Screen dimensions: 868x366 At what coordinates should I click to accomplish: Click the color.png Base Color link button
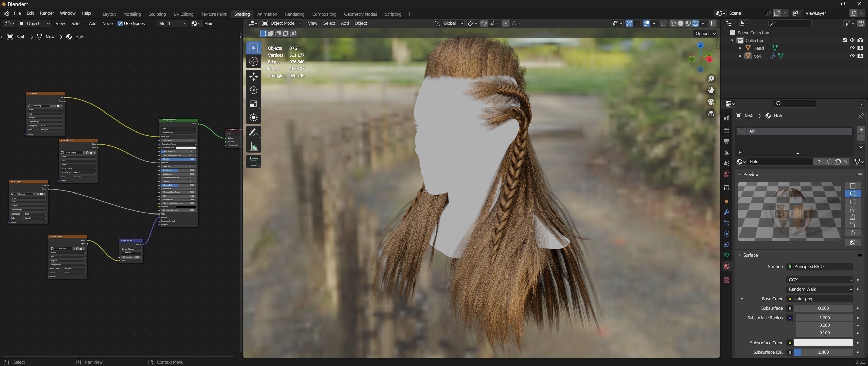coord(820,299)
